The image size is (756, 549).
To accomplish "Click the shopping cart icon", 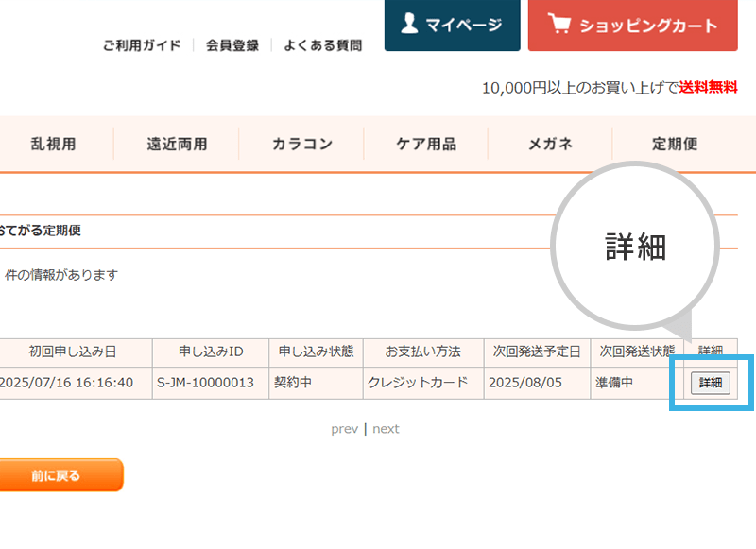I will [559, 23].
